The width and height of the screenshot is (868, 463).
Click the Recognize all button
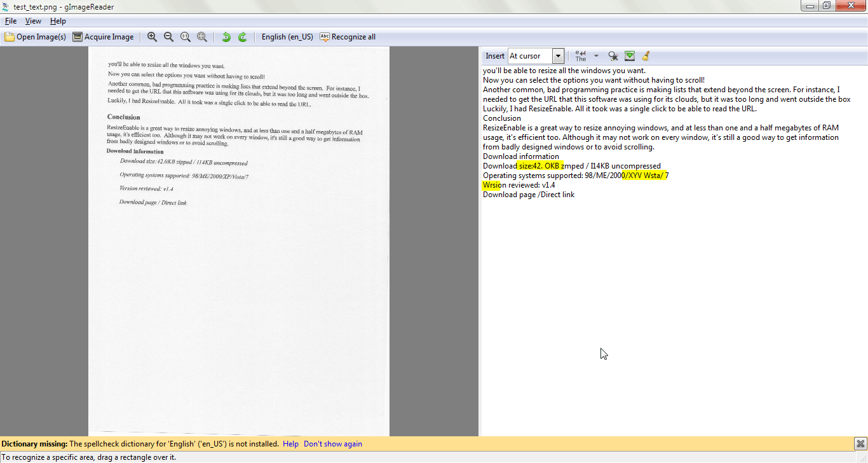[348, 37]
